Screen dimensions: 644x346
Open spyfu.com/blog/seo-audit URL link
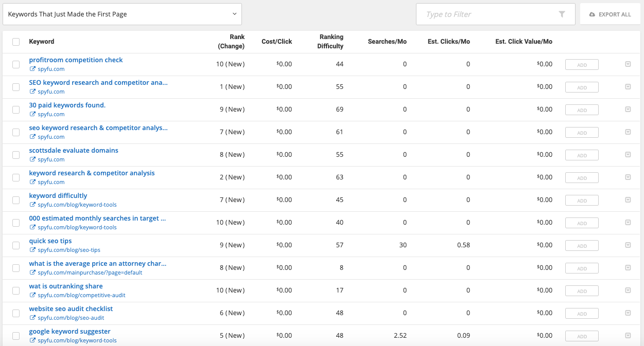[x=71, y=318]
